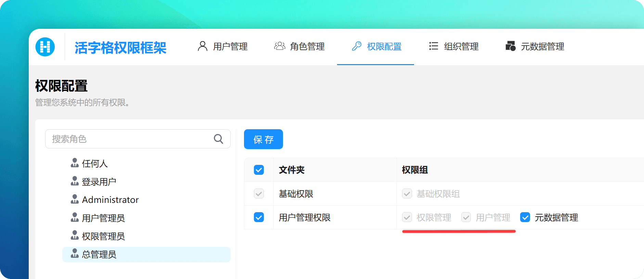This screenshot has height=279, width=644.
Task: Click the blue H app logo
Action: 45,47
